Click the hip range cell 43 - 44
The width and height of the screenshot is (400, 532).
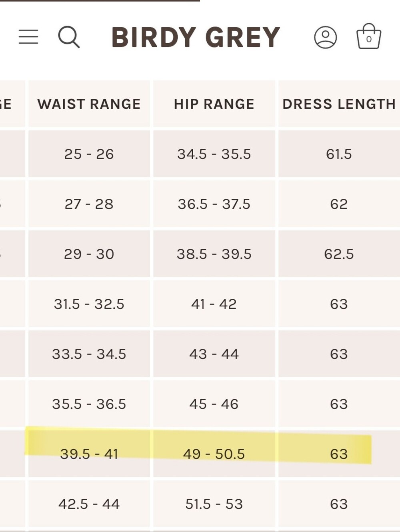point(214,354)
